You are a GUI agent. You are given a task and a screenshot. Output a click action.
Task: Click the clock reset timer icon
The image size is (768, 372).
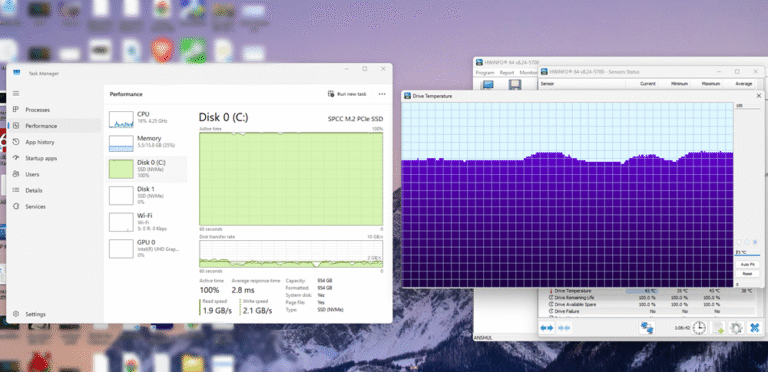click(699, 328)
